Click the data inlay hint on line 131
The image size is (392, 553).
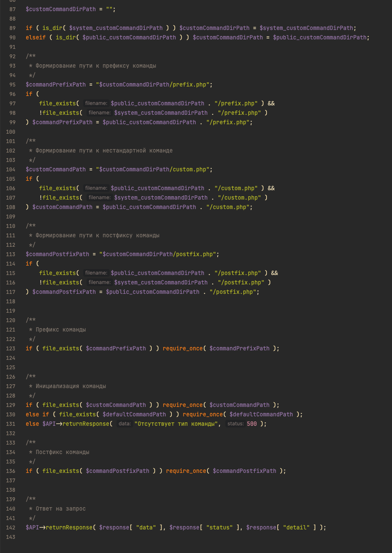pos(124,424)
